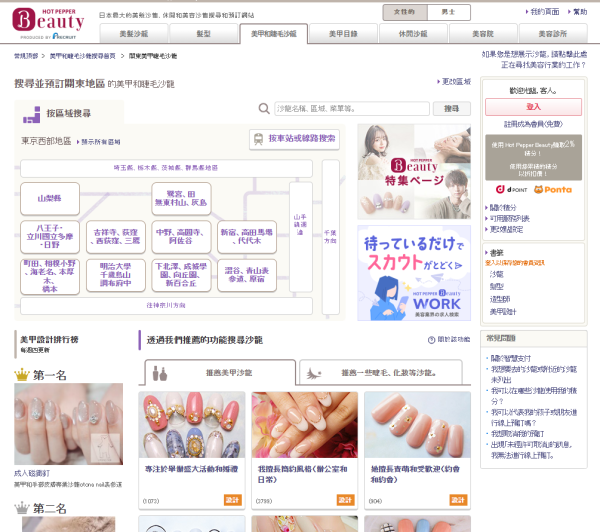Image resolution: width=600 pixels, height=532 pixels.
Task: Click the 千葉方向 vertical bar
Action: (331, 237)
